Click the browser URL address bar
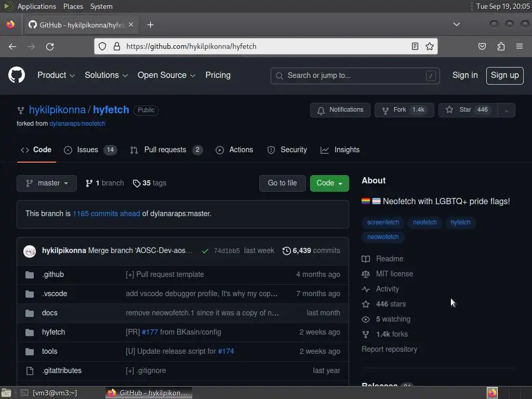The image size is (532, 399). 265,46
